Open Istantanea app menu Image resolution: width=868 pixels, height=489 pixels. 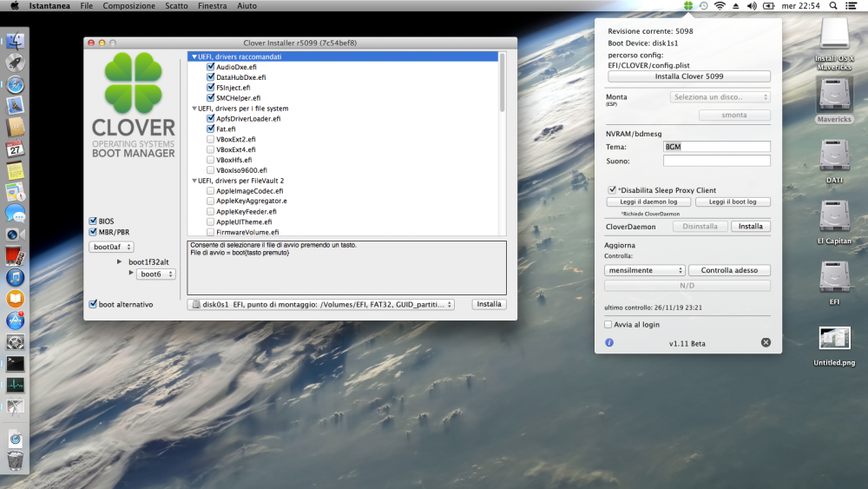(49, 5)
